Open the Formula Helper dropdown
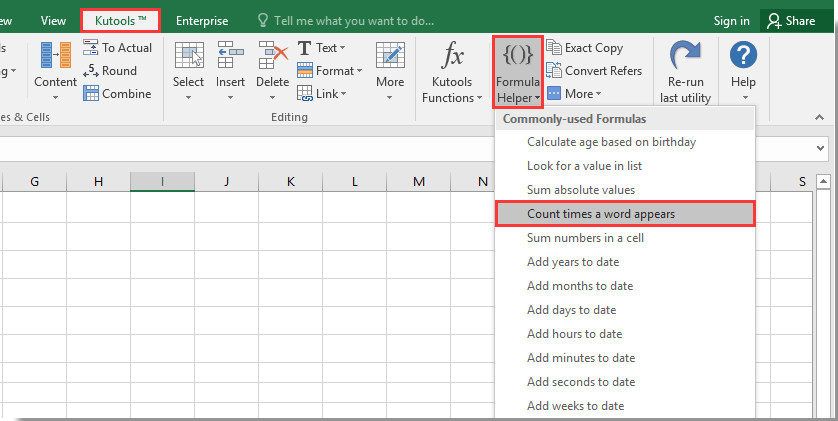 click(x=518, y=72)
